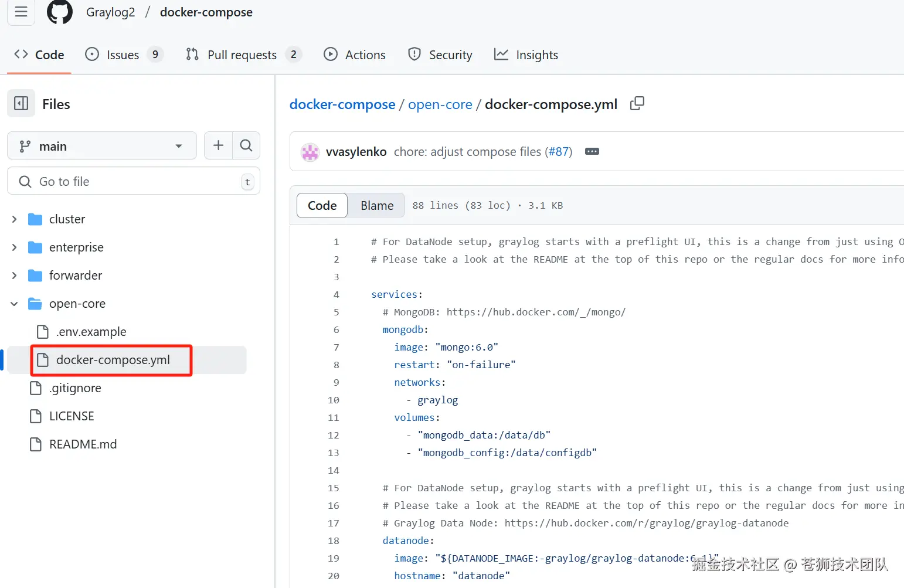This screenshot has width=904, height=588.
Task: Open the Graylog2 organization link
Action: click(x=111, y=12)
